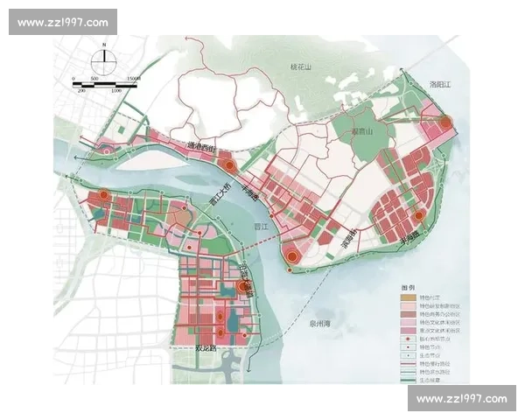
Task: Click the large red node near 晋江
Action: [x=291, y=256]
